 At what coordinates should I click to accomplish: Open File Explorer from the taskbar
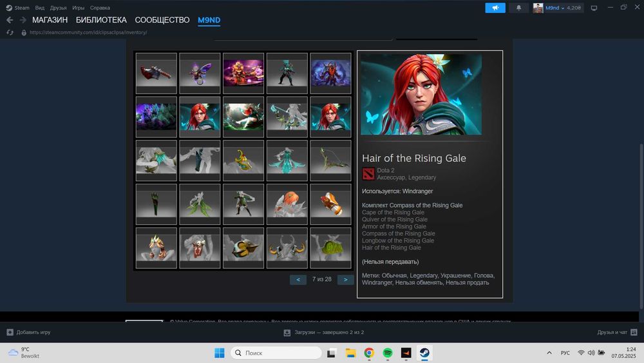click(350, 353)
